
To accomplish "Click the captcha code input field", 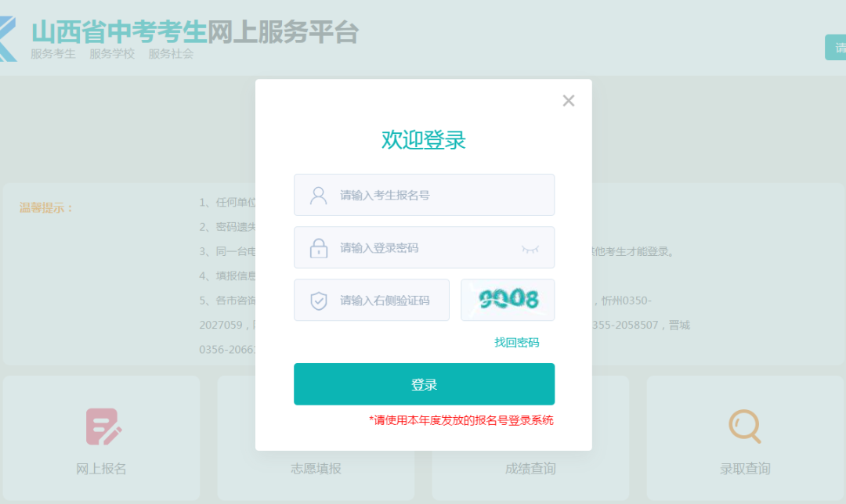I will (x=372, y=301).
